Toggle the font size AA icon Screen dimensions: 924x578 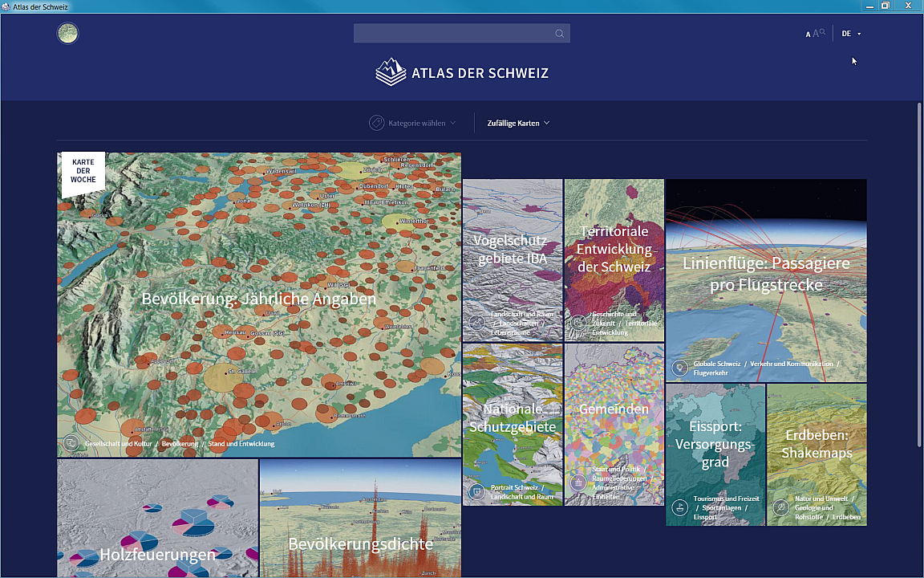point(815,34)
